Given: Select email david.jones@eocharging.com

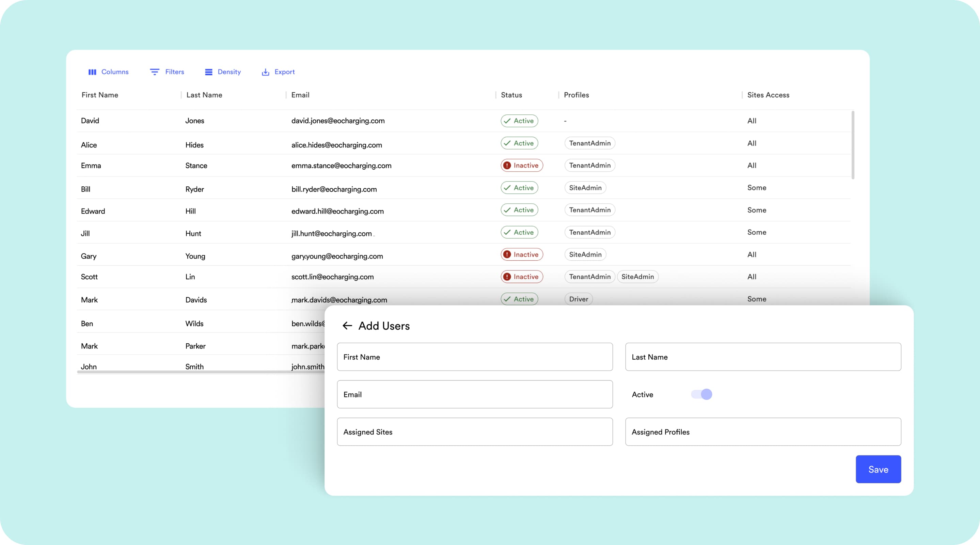Looking at the screenshot, I should tap(338, 121).
